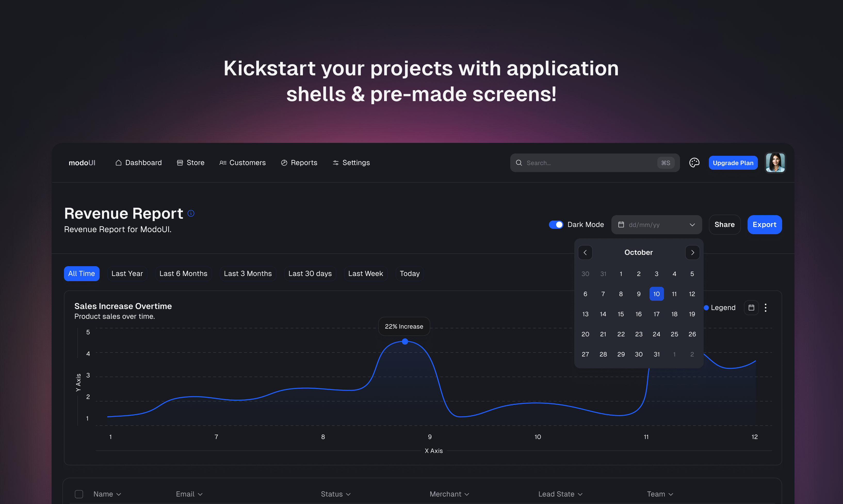Image resolution: width=843 pixels, height=504 pixels.
Task: Select the Last 30 days filter
Action: 310,273
